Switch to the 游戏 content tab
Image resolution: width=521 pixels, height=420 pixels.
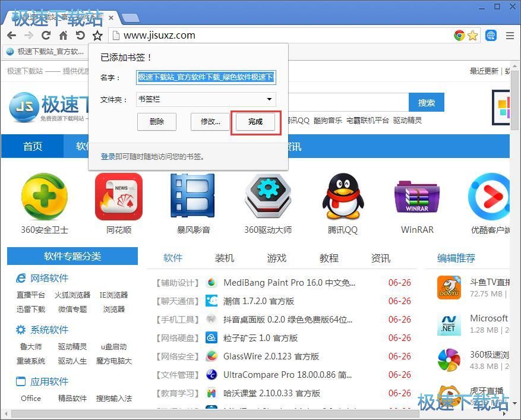pos(277,258)
